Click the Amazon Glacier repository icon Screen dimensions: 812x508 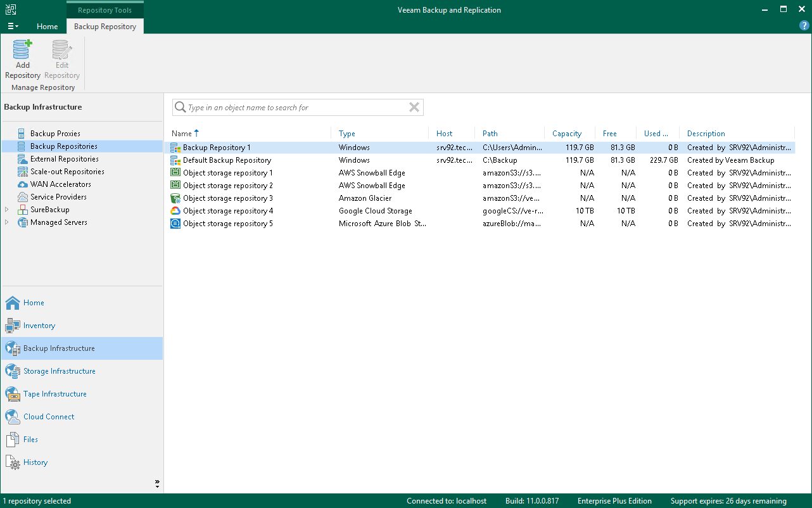pyautogui.click(x=175, y=198)
